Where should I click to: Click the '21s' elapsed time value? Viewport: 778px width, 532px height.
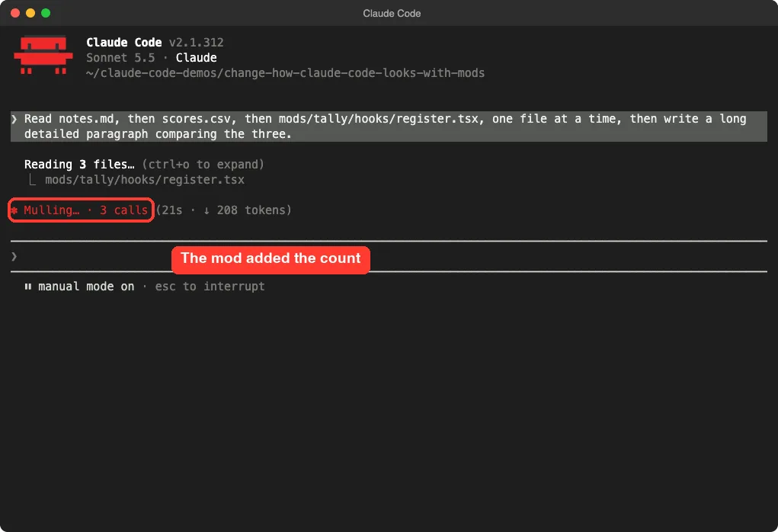(172, 210)
